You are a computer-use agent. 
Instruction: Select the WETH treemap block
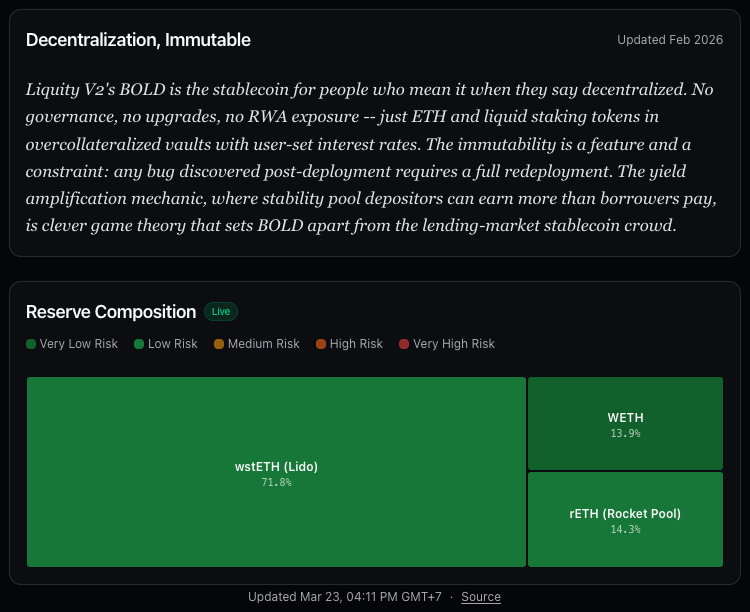(625, 423)
